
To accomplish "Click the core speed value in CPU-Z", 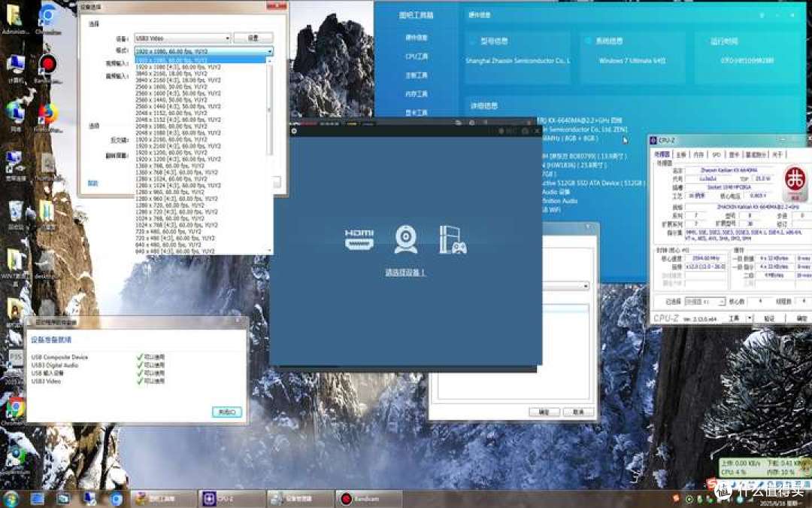I will click(x=705, y=258).
